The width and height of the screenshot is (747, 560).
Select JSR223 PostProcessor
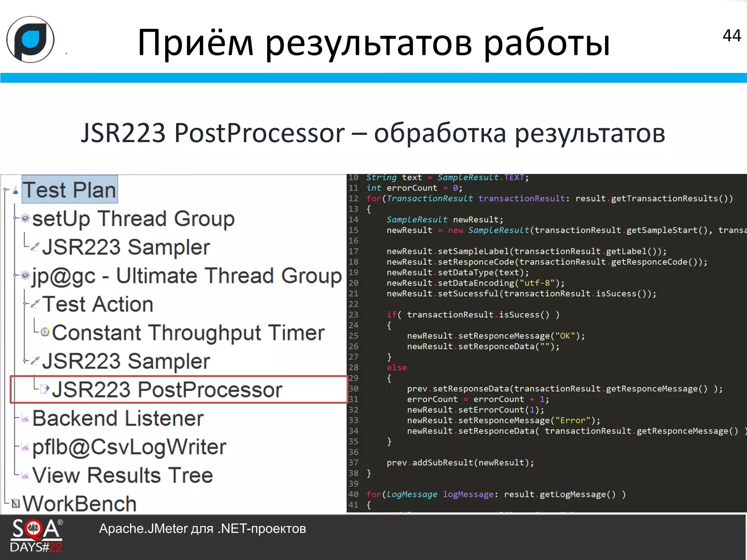[x=167, y=390]
